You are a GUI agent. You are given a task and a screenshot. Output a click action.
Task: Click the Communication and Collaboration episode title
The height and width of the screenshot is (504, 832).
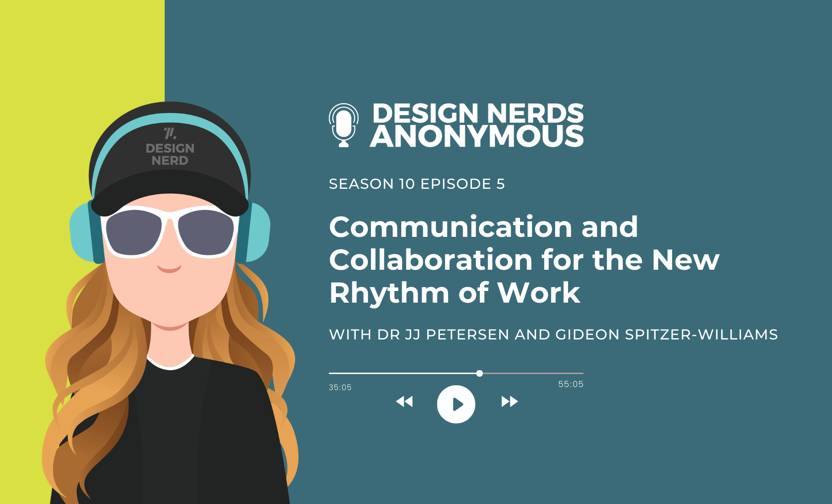[x=523, y=260]
